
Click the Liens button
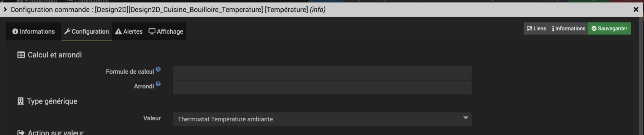tap(536, 29)
